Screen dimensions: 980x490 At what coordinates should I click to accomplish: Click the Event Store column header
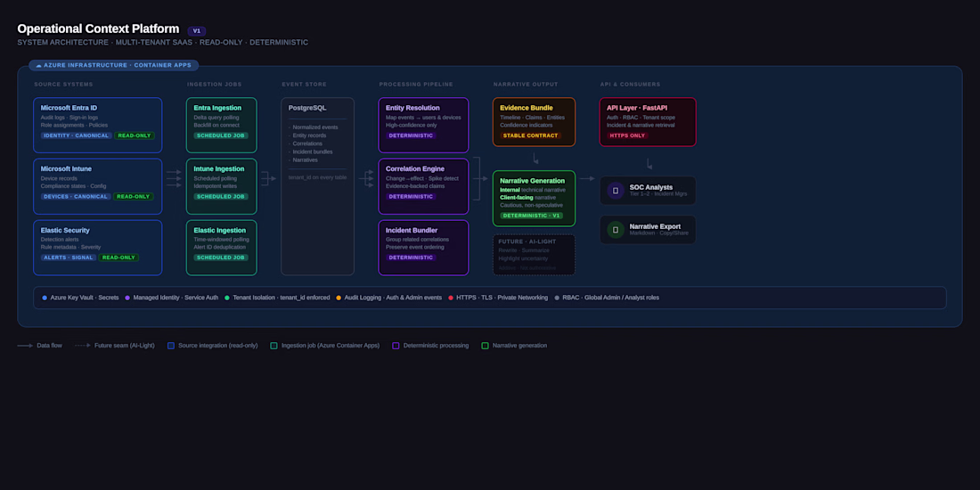[x=305, y=85]
